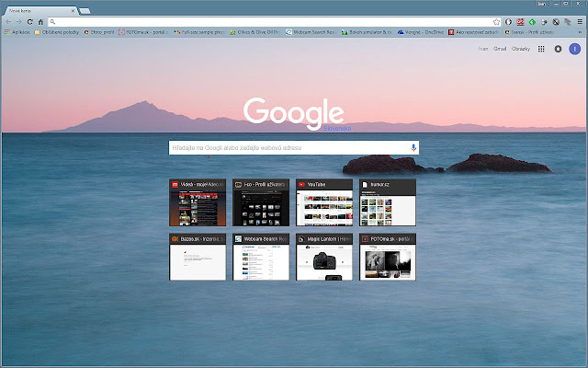
Task: Open the Obľúbené položky bookmarks folder
Action: click(57, 32)
